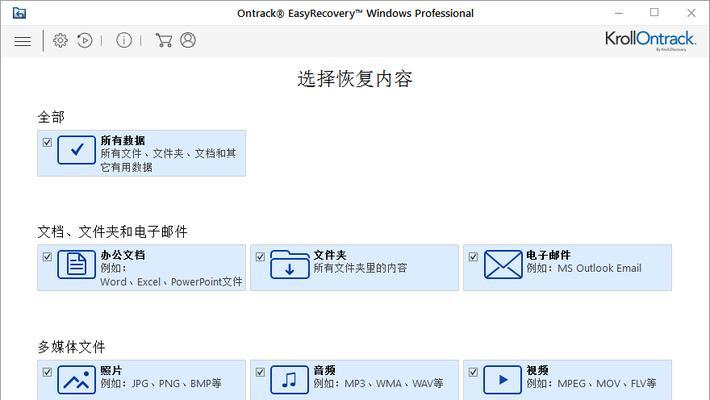710x400 pixels.
Task: Close the EasyRecovery window
Action: pyautogui.click(x=691, y=13)
